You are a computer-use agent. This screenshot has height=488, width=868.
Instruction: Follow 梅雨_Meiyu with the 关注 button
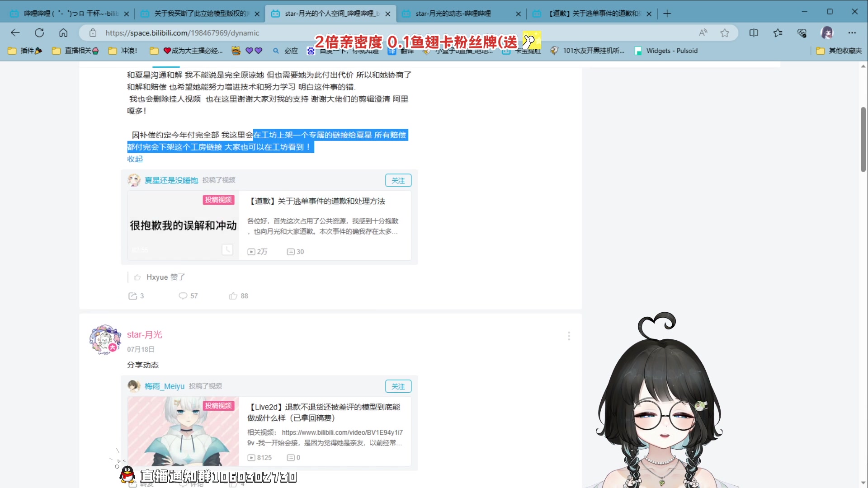398,386
